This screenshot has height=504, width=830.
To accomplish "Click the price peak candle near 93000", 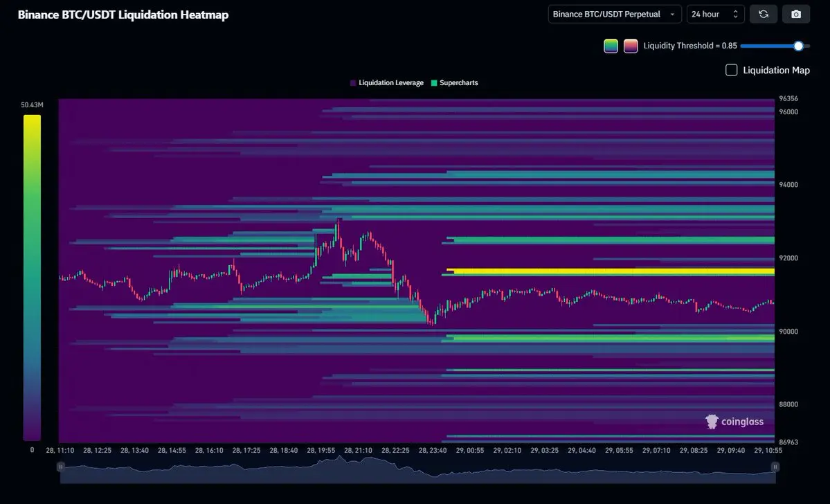I will (338, 223).
